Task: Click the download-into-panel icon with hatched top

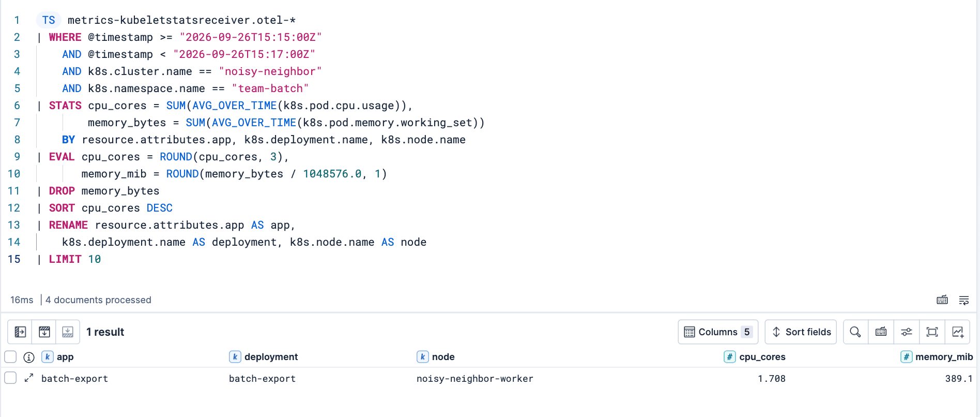Action: (x=44, y=332)
